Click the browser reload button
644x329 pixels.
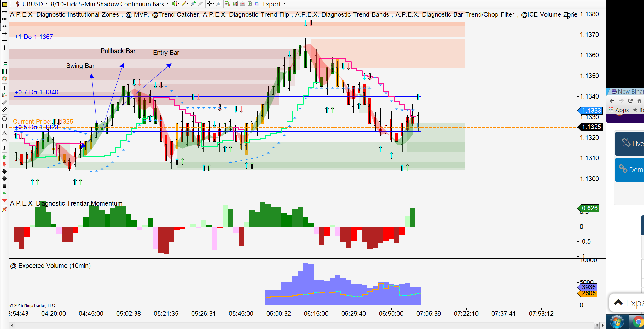(x=630, y=101)
